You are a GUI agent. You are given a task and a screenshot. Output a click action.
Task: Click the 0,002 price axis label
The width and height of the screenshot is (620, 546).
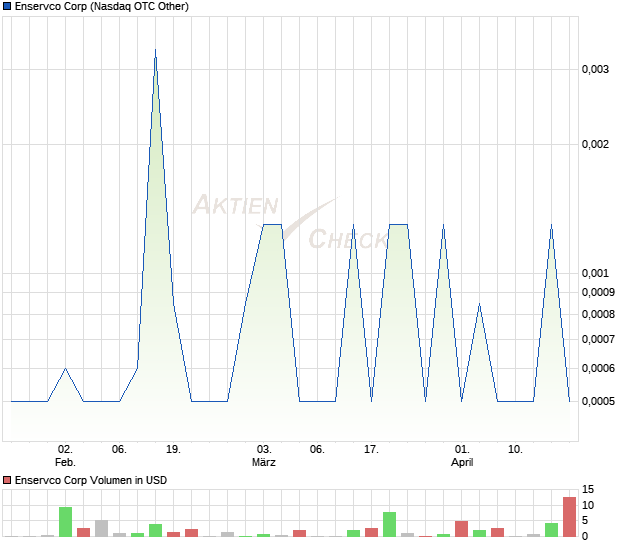(595, 144)
